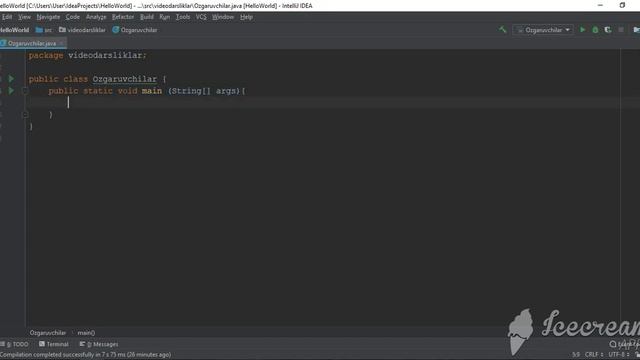This screenshot has height=360, width=640.
Task: Click the gray Stop square icon
Action: tap(621, 30)
